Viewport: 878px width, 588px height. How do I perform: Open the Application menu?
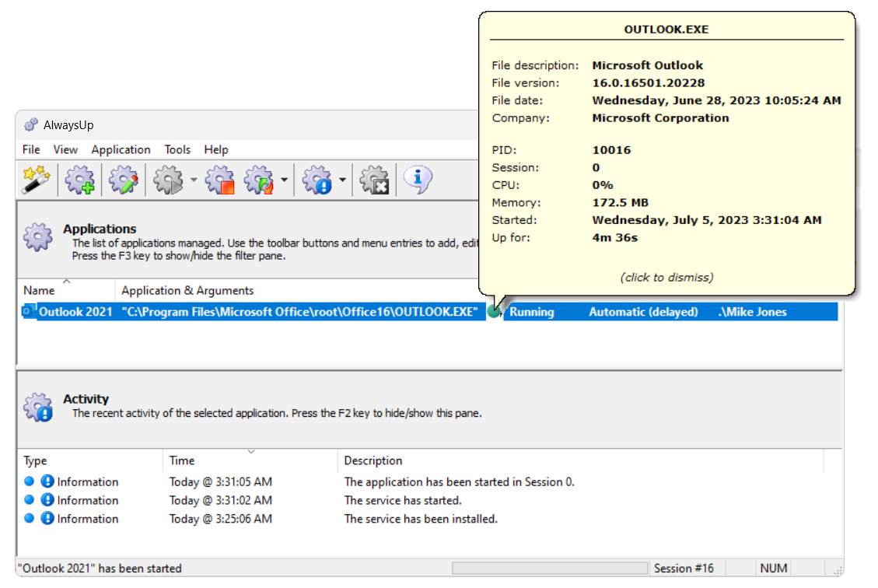(x=121, y=149)
